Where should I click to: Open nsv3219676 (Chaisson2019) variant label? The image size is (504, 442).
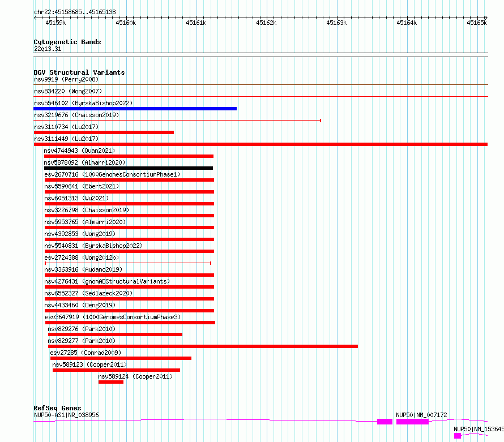pos(76,115)
